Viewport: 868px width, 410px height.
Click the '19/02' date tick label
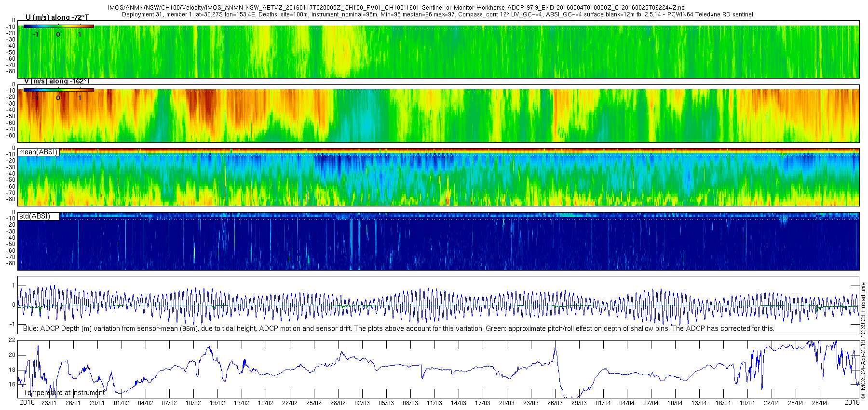266,403
